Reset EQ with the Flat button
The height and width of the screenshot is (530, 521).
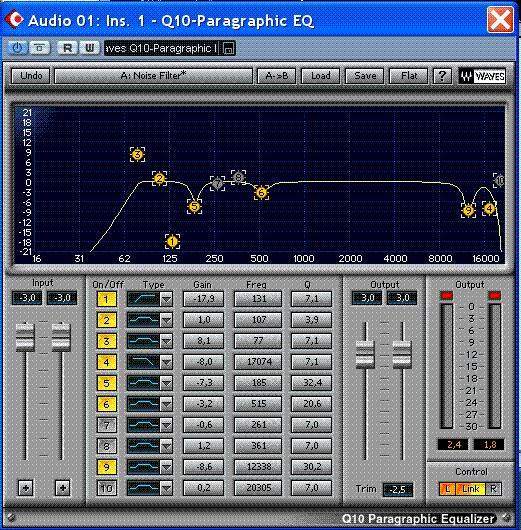point(409,76)
